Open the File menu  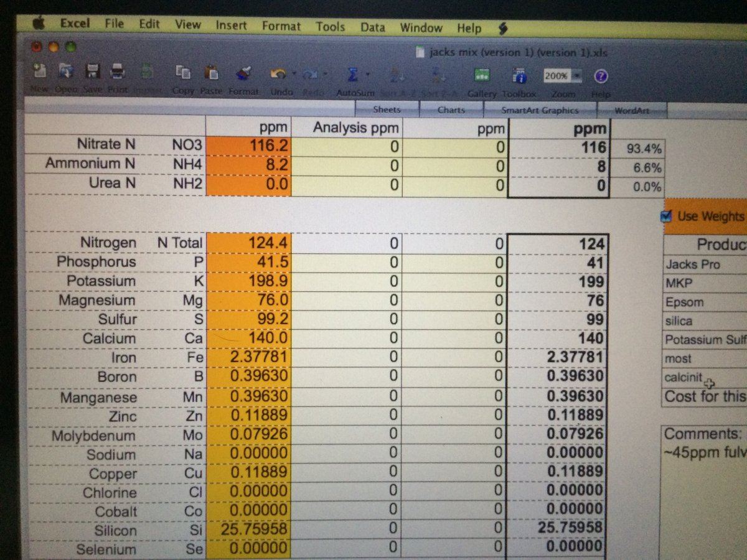pos(114,24)
